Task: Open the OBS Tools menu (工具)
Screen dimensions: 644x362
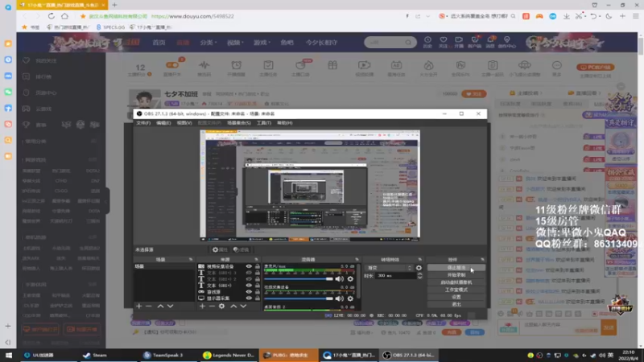Action: pos(264,123)
